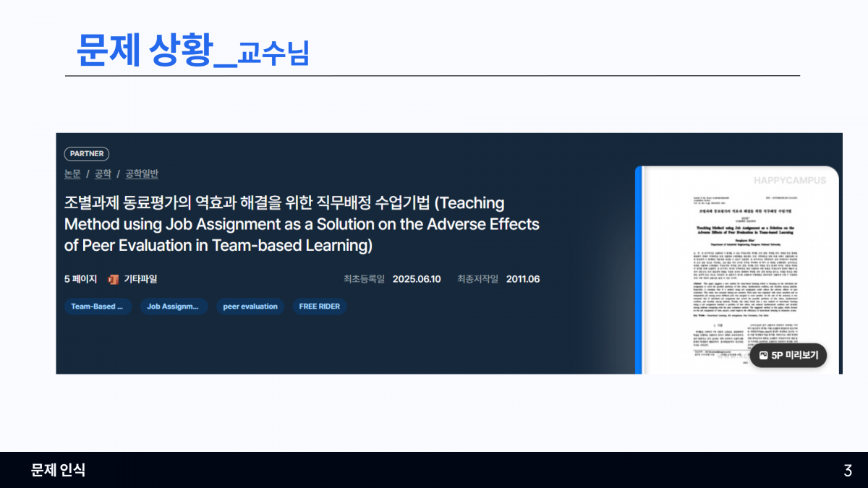
Task: Select the PARTNER badge
Action: click(x=87, y=153)
